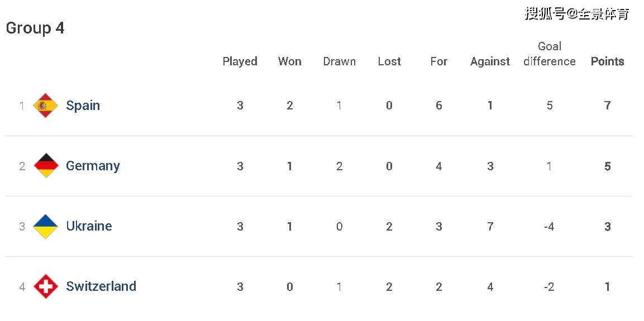This screenshot has height=321, width=644.
Task: Click the Switzerland flag icon
Action: (46, 286)
